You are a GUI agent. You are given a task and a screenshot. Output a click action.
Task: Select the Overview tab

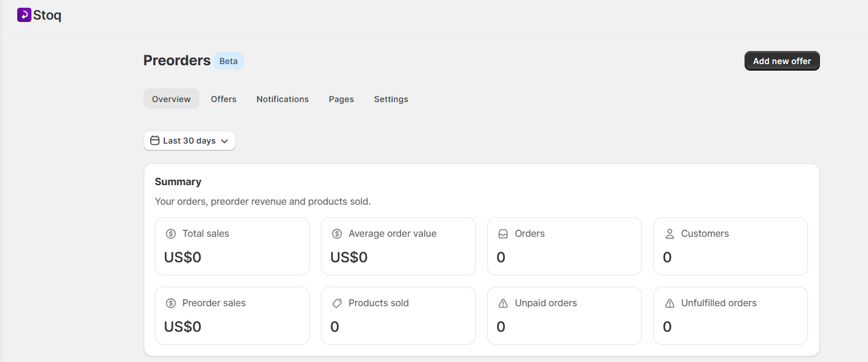pos(171,99)
